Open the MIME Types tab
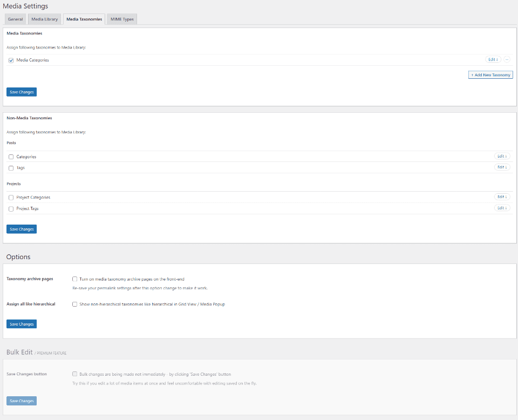This screenshot has width=518, height=420. (121, 19)
